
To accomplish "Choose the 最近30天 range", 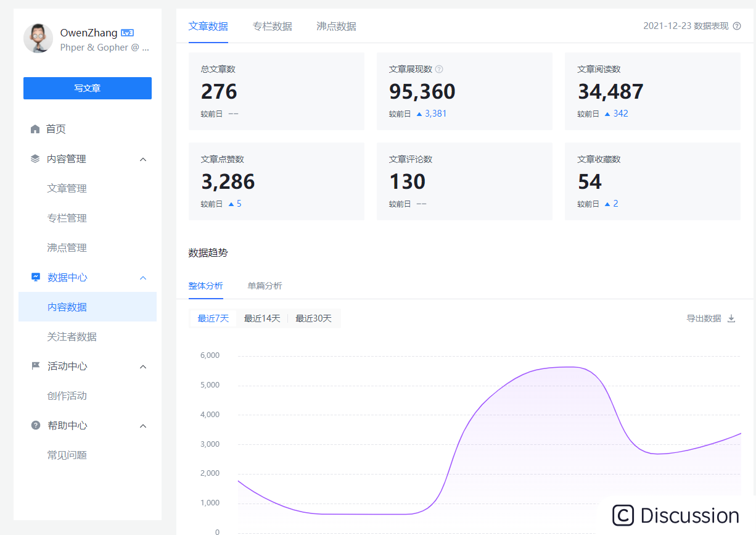I will coord(313,318).
